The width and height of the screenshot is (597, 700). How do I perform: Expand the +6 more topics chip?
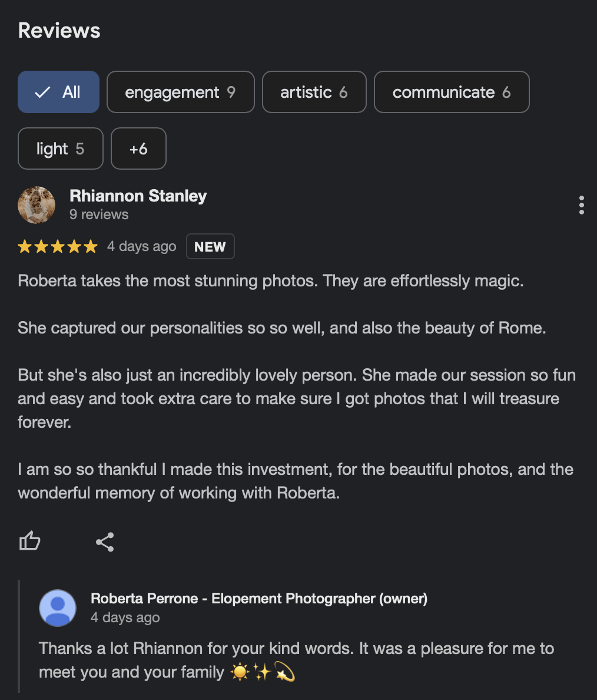tap(138, 149)
